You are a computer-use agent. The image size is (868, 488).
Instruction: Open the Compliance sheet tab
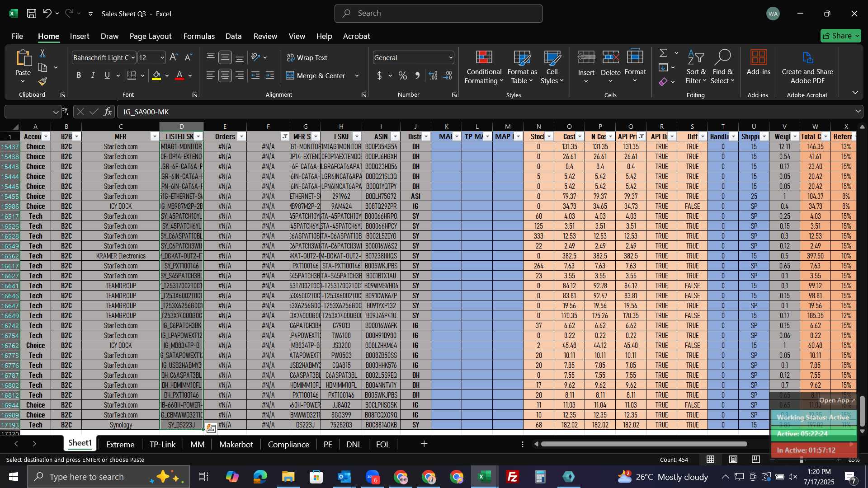tap(288, 444)
